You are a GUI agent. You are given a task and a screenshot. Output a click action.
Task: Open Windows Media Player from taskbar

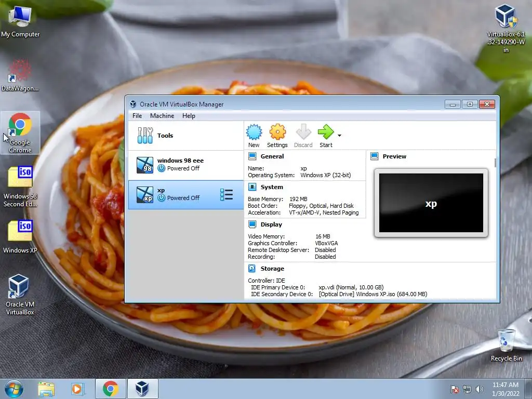click(x=77, y=389)
